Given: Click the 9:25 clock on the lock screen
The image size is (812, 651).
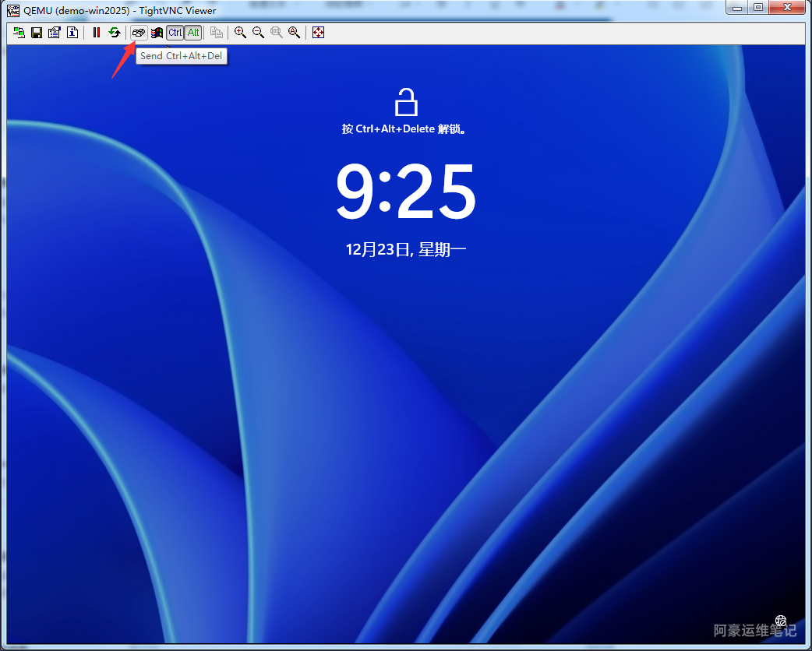Looking at the screenshot, I should [x=406, y=192].
